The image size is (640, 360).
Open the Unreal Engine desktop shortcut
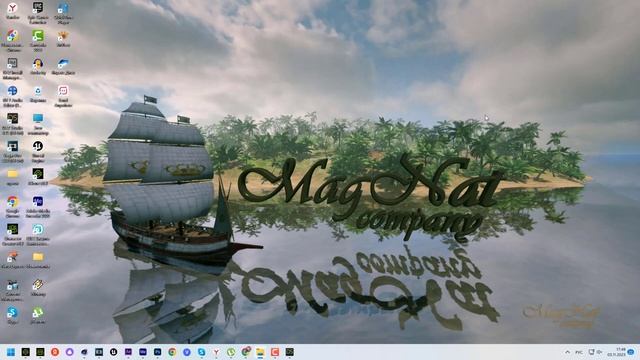coord(38,152)
